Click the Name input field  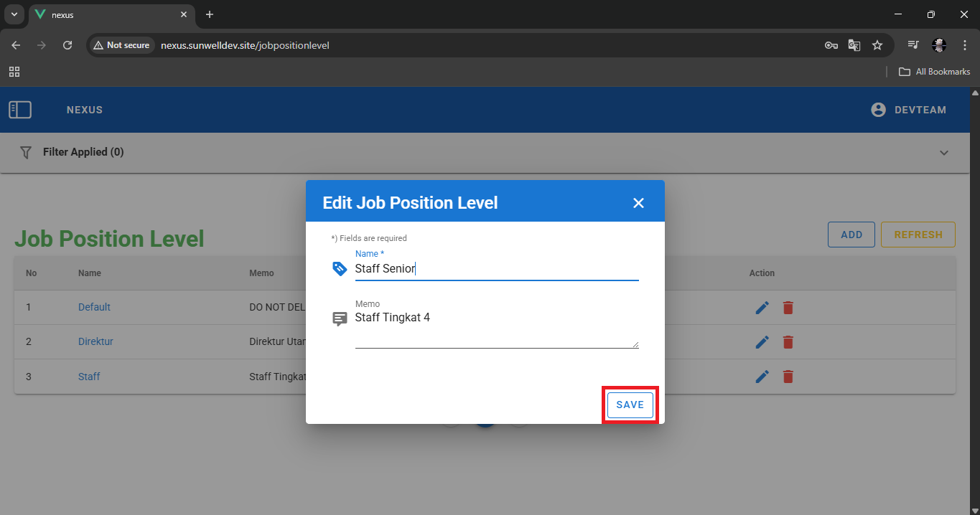click(x=495, y=269)
